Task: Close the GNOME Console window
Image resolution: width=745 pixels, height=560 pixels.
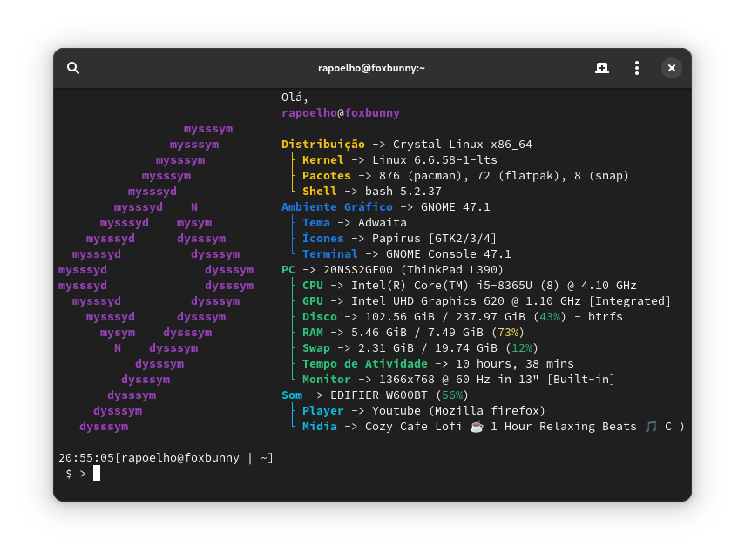Action: [x=670, y=68]
